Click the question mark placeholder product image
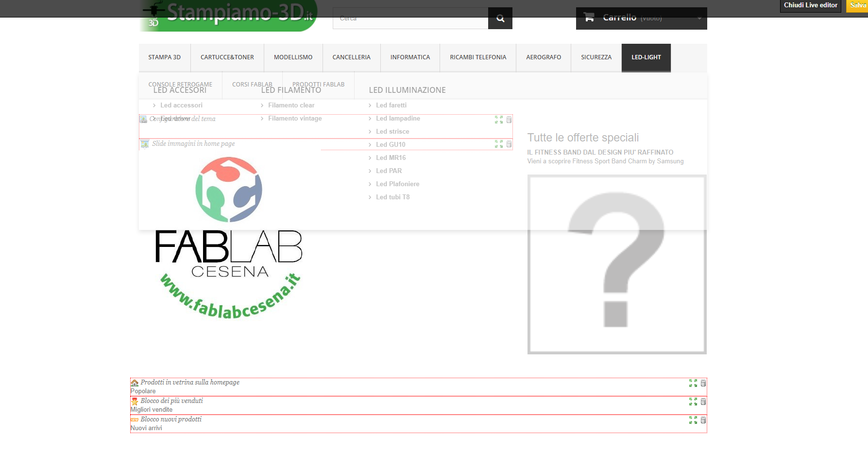This screenshot has height=454, width=868. [x=617, y=264]
